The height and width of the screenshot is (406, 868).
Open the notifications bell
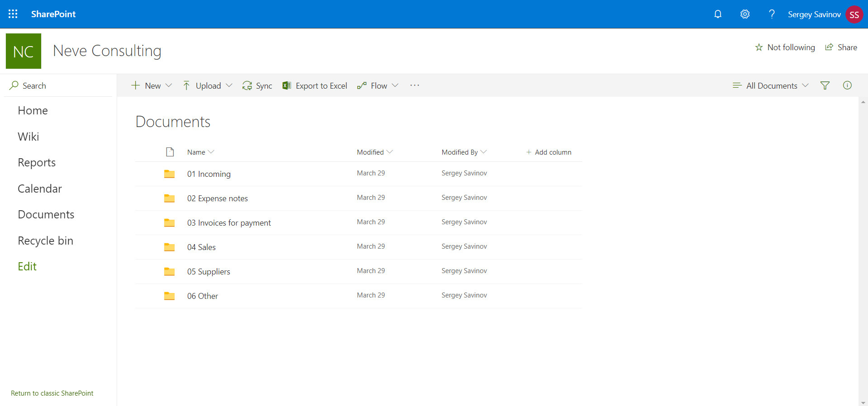tap(718, 14)
